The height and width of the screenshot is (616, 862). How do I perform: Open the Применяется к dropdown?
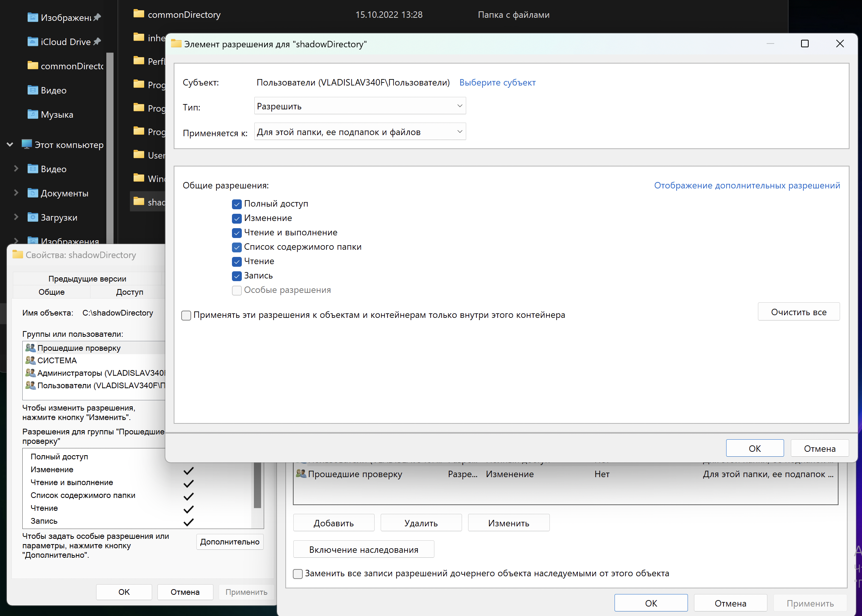click(359, 132)
